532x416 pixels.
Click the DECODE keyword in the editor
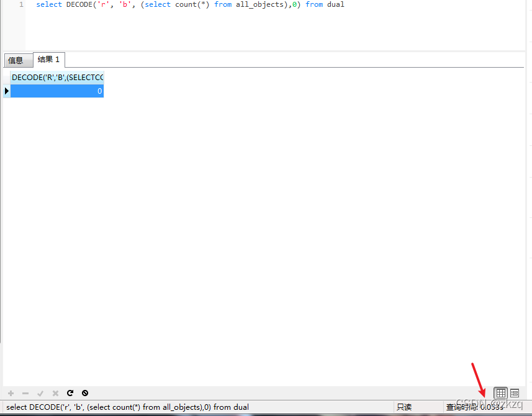79,4
